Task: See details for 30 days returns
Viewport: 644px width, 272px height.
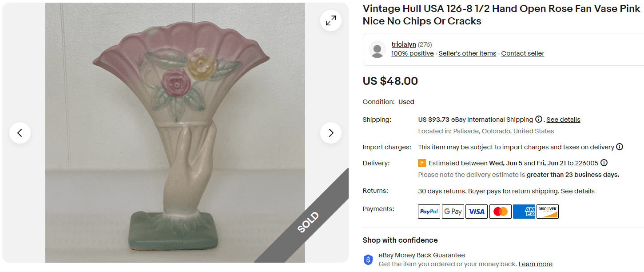Action: pyautogui.click(x=577, y=191)
